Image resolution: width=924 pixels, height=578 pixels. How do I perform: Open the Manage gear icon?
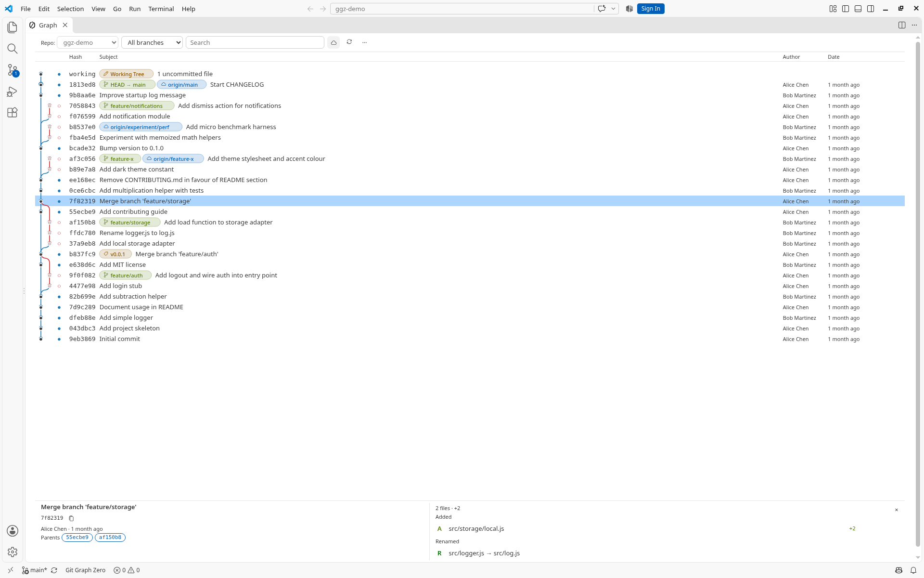[x=13, y=552]
